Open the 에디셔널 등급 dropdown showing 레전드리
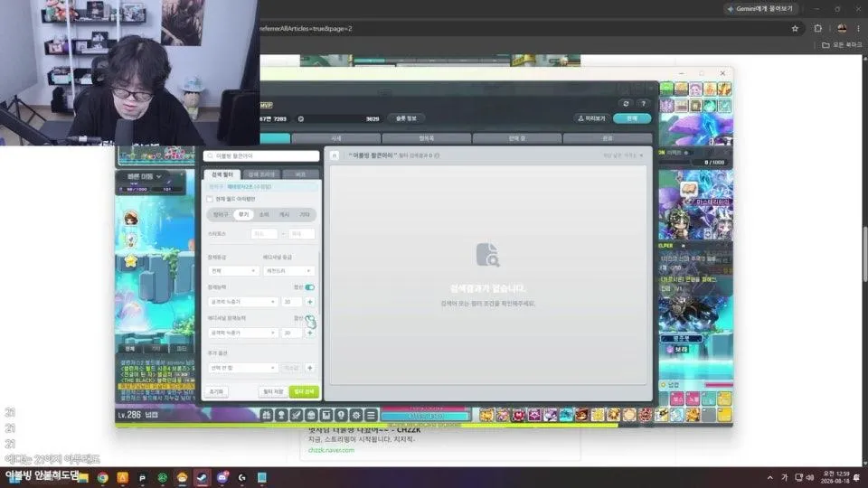Screen dimensions: 868x488 [x=289, y=270]
